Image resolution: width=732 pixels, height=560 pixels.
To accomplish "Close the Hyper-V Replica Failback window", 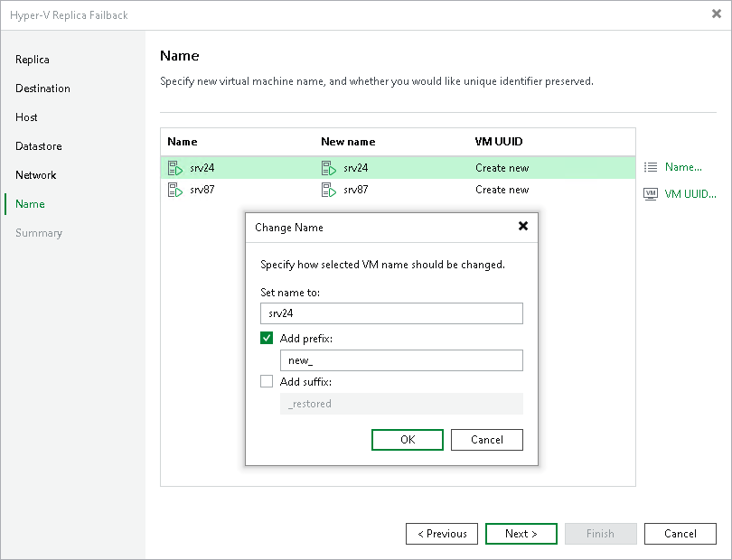I will pyautogui.click(x=717, y=14).
